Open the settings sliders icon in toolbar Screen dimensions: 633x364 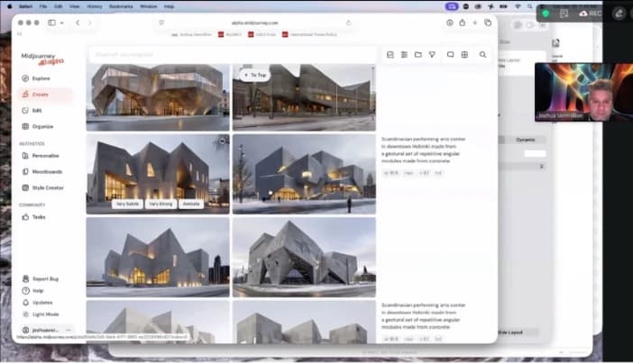tap(404, 54)
